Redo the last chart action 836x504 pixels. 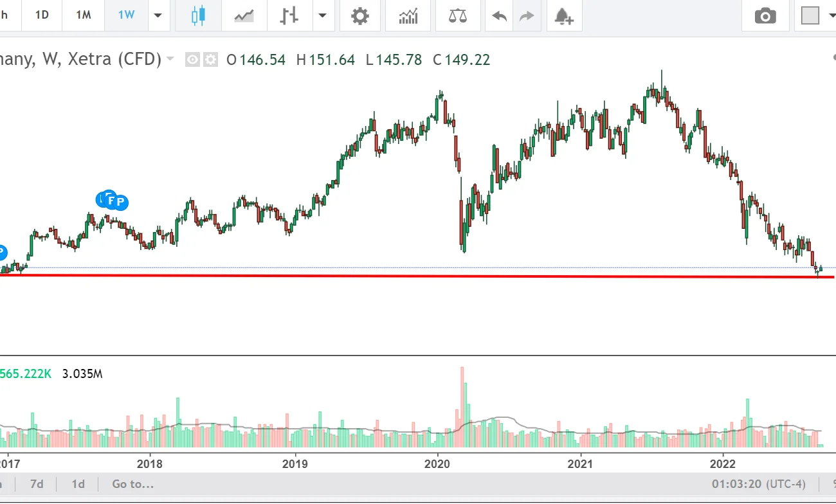point(527,16)
